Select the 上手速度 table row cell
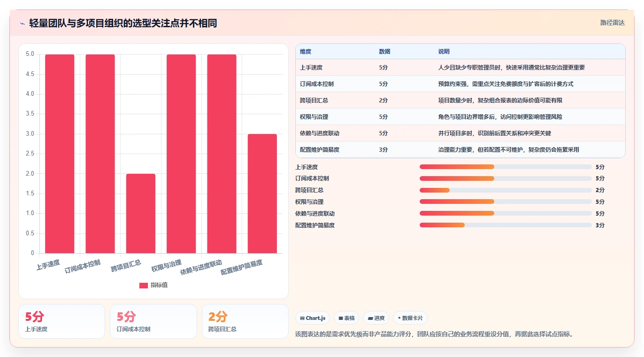 click(x=311, y=67)
